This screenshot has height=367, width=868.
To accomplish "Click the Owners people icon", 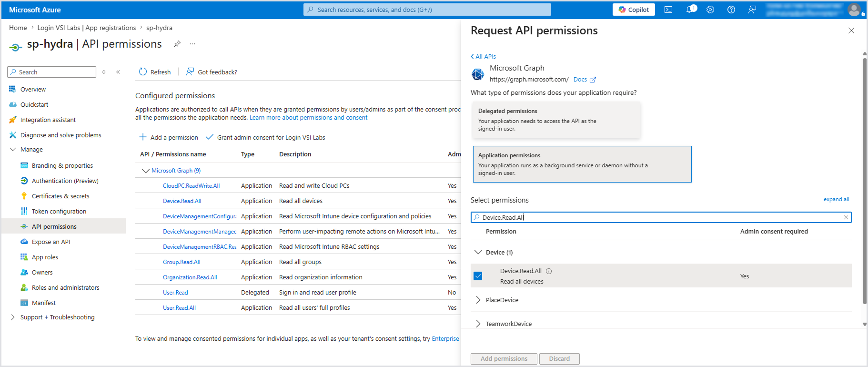I will [24, 272].
